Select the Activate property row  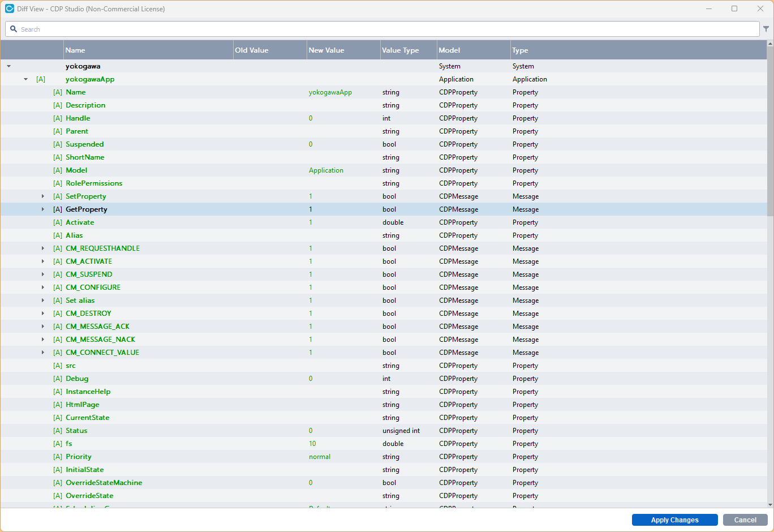(x=384, y=222)
